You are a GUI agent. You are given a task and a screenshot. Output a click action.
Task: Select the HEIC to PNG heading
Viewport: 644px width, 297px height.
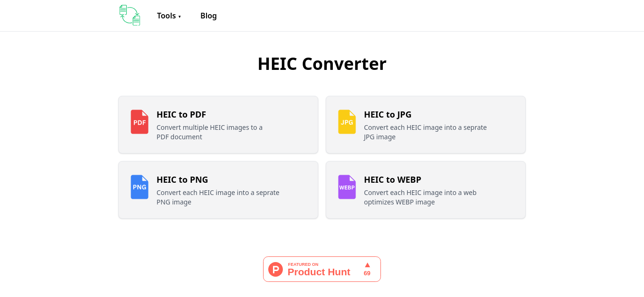tap(182, 179)
